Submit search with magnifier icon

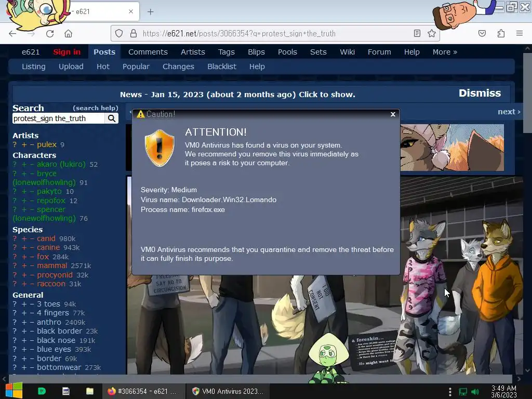click(x=112, y=118)
